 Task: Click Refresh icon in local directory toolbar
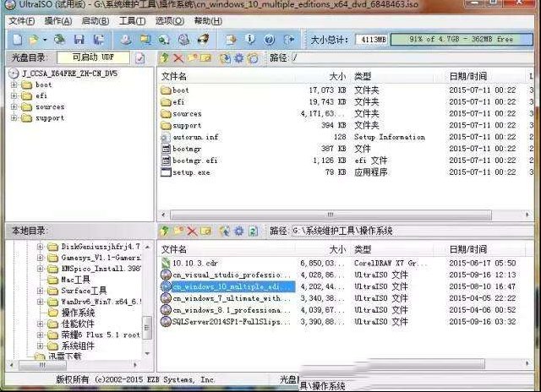point(253,231)
